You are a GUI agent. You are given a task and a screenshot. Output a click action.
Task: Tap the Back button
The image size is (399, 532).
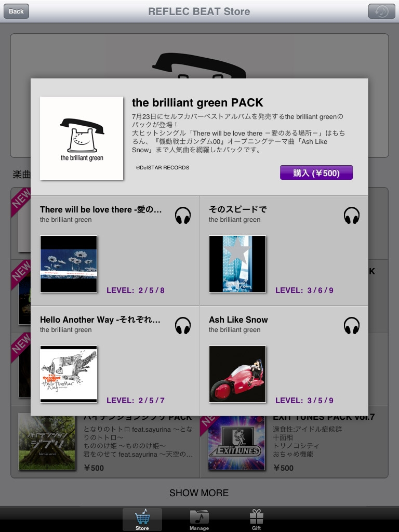tap(16, 11)
